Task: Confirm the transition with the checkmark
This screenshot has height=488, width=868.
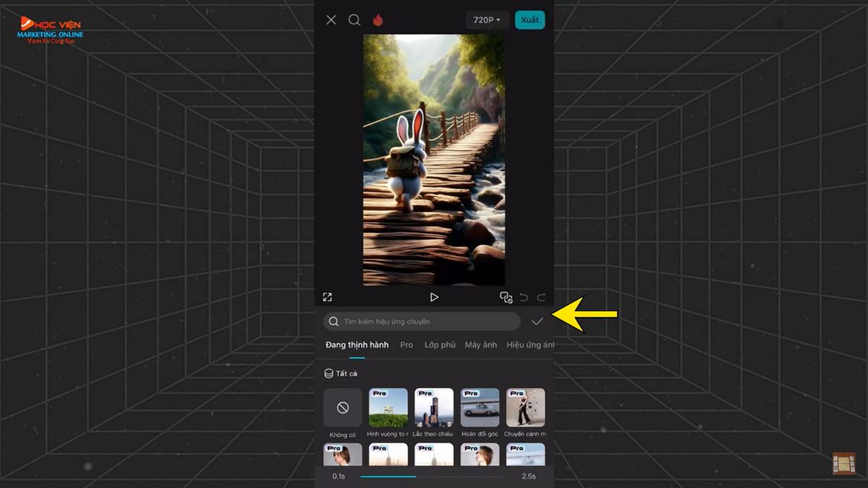Action: [537, 322]
